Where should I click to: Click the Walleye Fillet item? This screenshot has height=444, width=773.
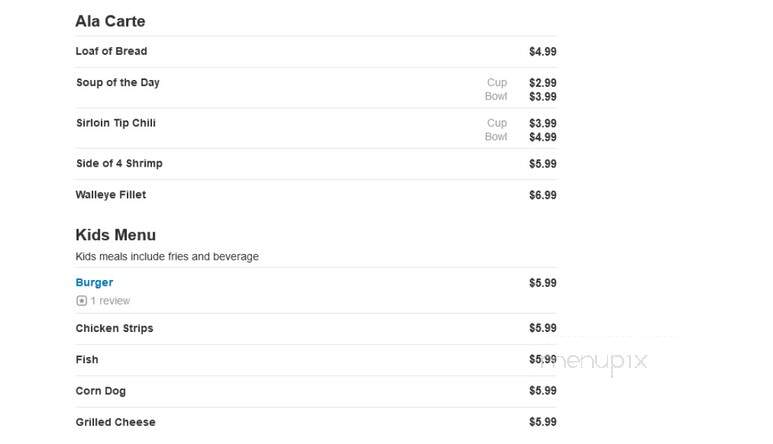coord(111,195)
